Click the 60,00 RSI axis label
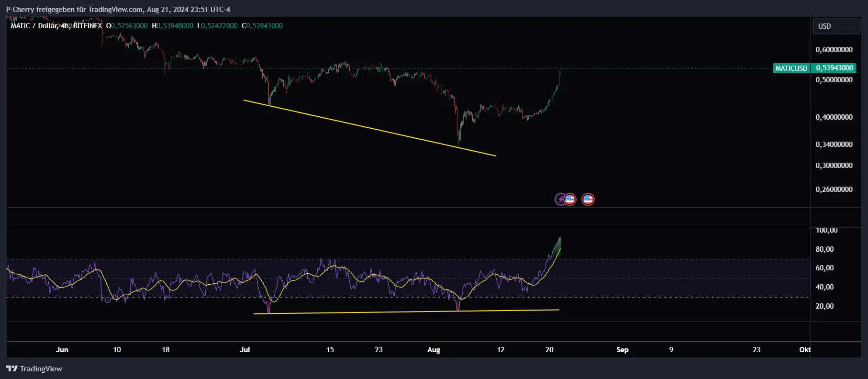Image resolution: width=868 pixels, height=379 pixels. (824, 268)
